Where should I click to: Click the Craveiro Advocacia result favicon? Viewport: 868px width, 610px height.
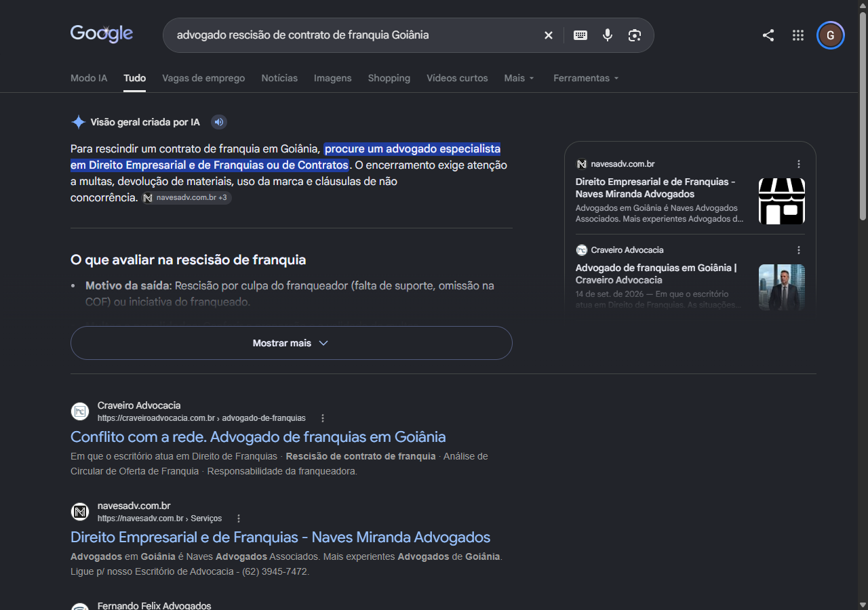click(x=80, y=411)
